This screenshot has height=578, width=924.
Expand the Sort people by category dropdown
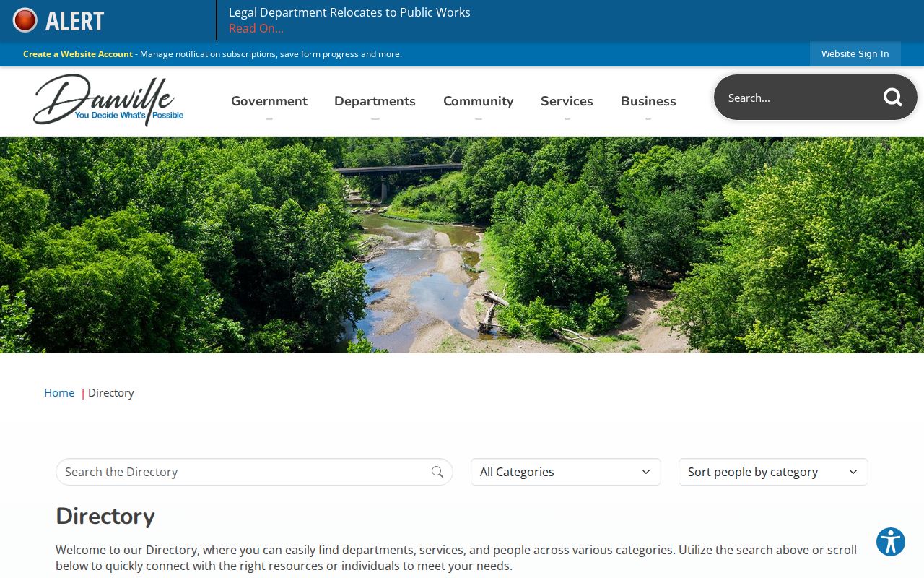pyautogui.click(x=773, y=472)
